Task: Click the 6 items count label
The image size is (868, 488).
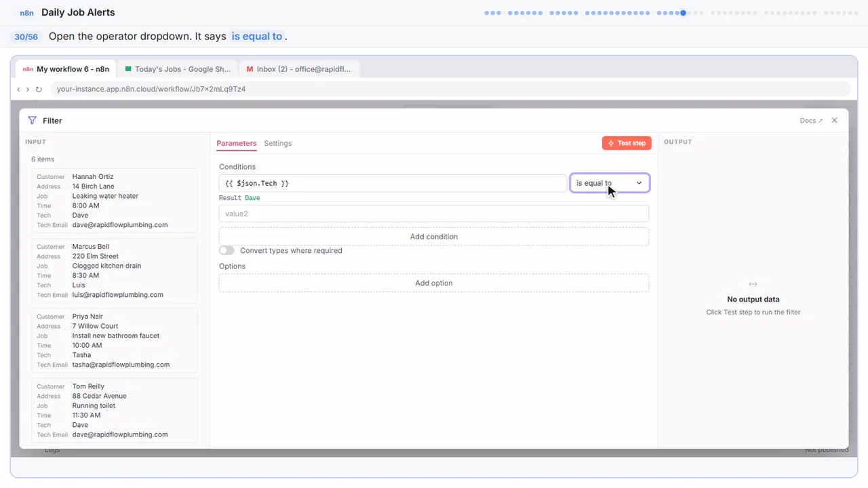Action: pos(43,159)
